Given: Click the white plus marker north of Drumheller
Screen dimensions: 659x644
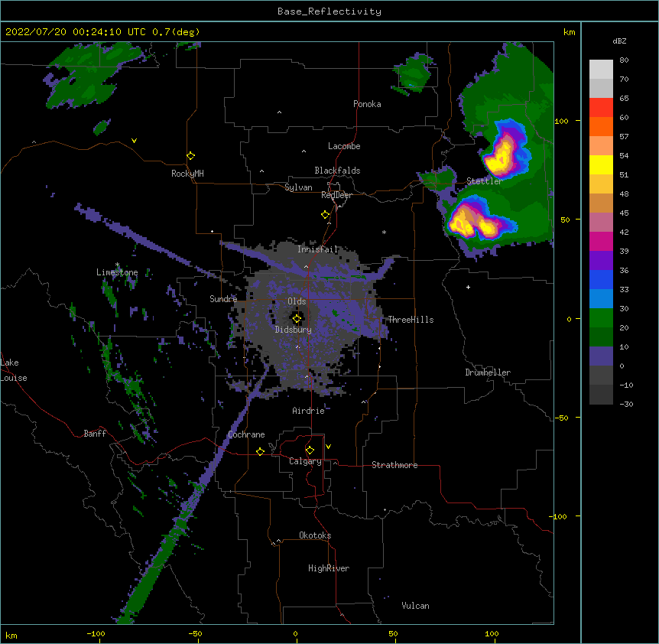Looking at the screenshot, I should [468, 287].
